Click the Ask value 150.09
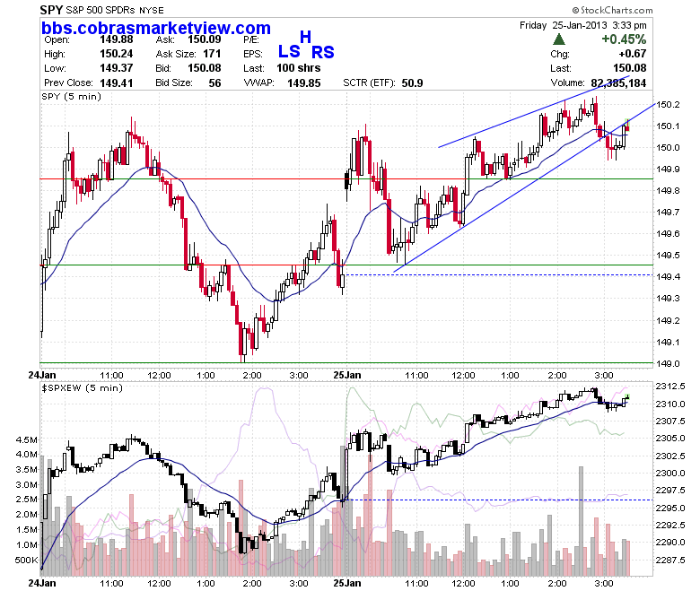 tap(204, 39)
